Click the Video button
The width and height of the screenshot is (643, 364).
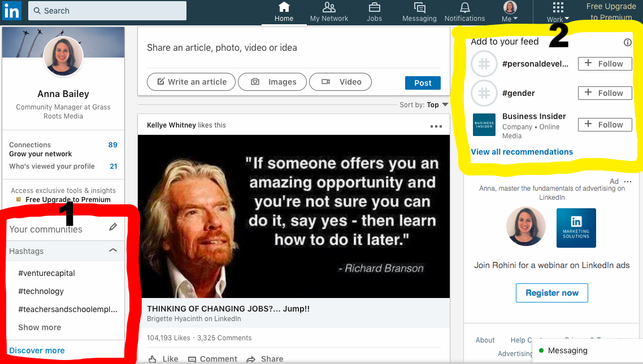tap(340, 82)
